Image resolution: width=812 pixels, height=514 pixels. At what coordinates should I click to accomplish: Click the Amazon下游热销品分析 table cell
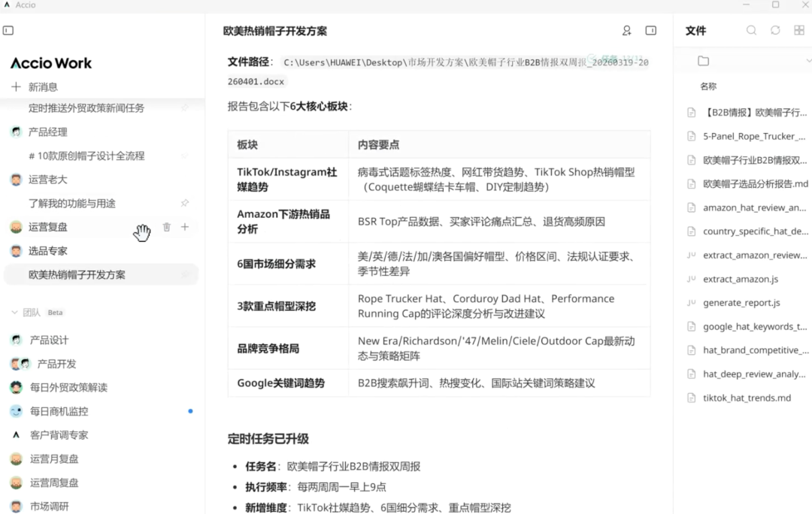pyautogui.click(x=287, y=221)
